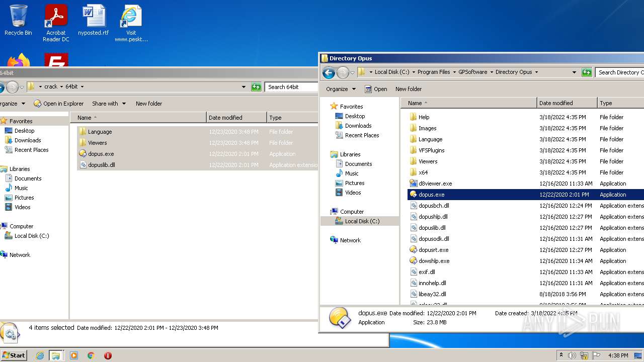Image resolution: width=644 pixels, height=362 pixels.
Task: Open recent pages dropdown in Directory Opus window
Action: click(352, 72)
